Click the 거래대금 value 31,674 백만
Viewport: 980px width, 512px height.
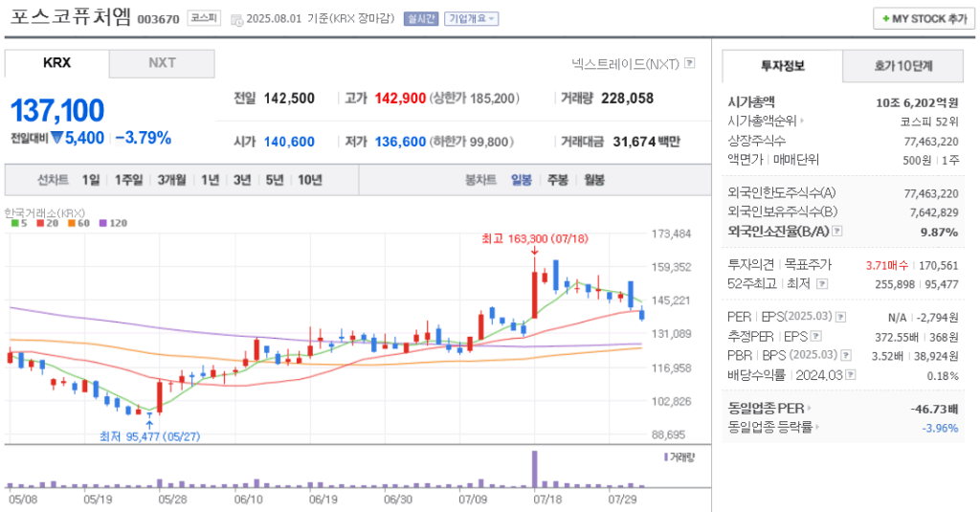[646, 142]
